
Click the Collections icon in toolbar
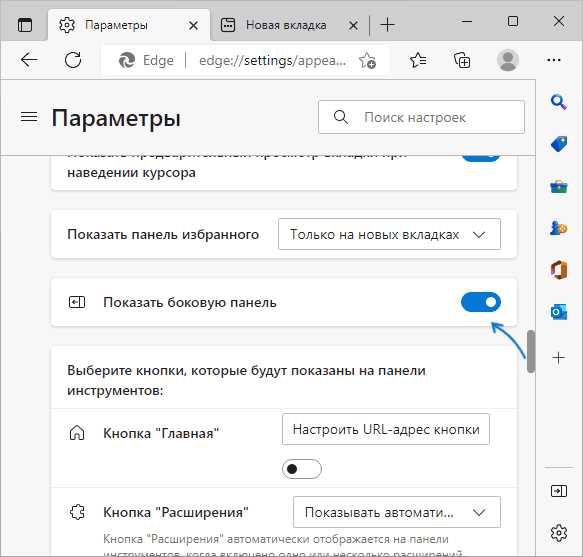tap(462, 60)
